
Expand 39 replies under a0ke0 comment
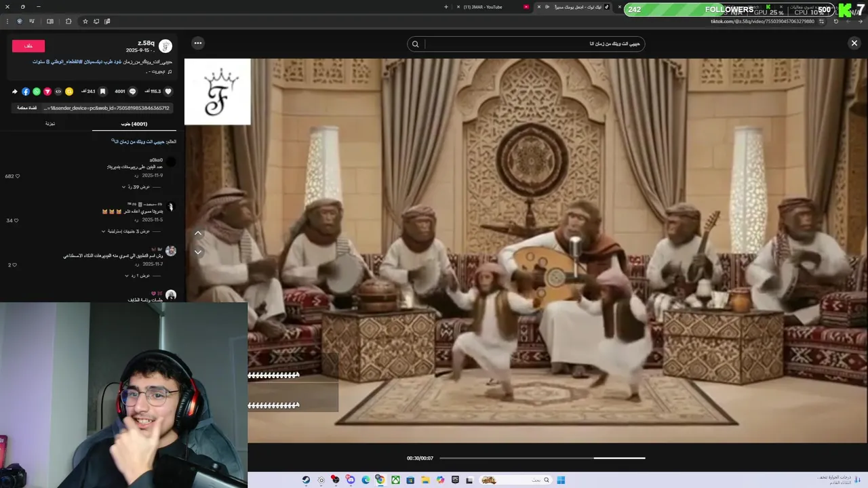click(139, 187)
